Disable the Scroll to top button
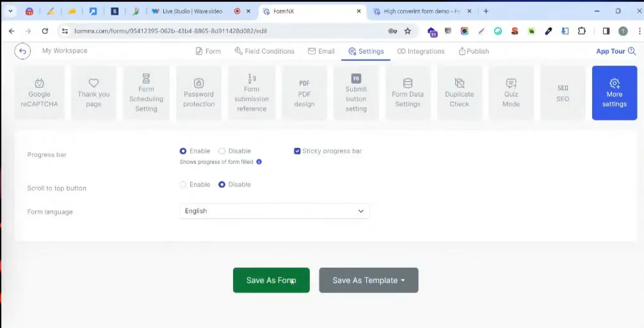The width and height of the screenshot is (644, 328). [x=221, y=184]
